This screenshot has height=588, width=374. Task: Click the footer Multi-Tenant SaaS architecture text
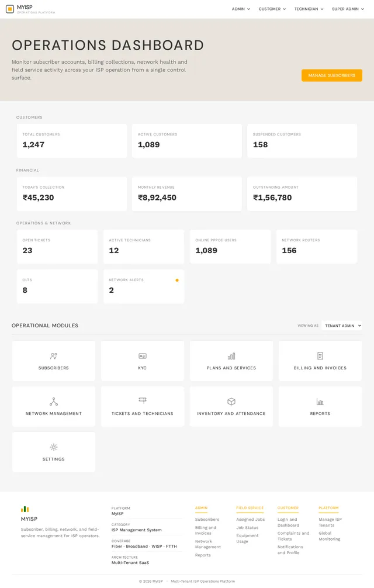130,562
